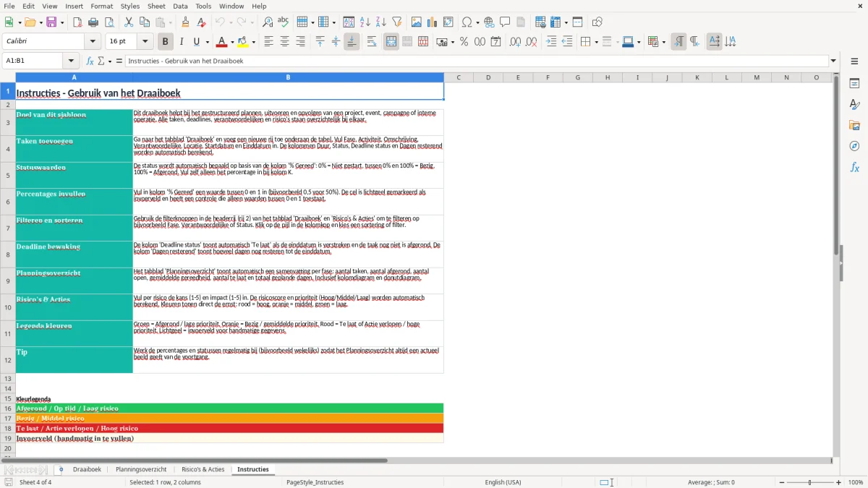
Task: Click the Zoom In plus button
Action: coord(839,482)
